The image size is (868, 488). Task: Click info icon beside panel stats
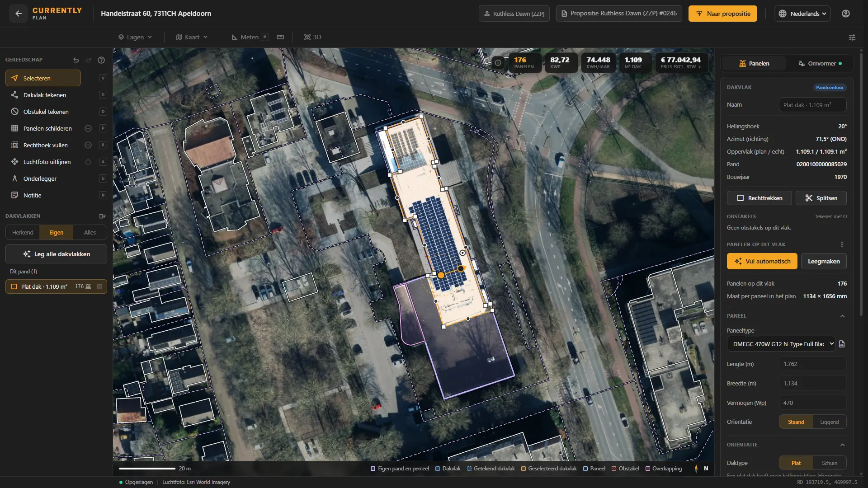[498, 63]
